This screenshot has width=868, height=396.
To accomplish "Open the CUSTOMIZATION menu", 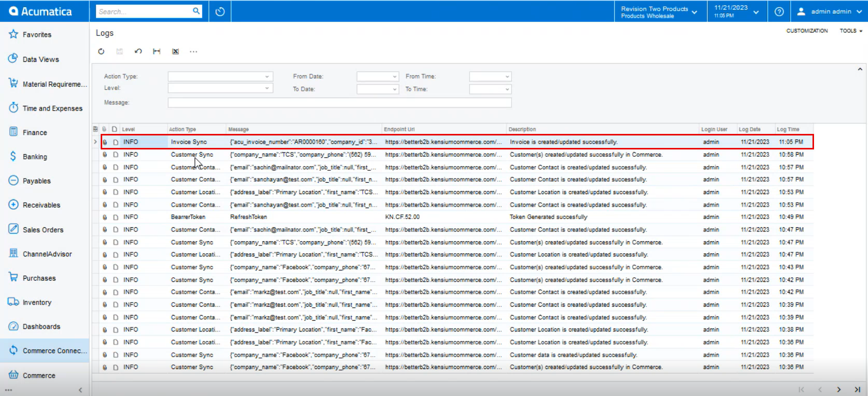I will (x=807, y=31).
